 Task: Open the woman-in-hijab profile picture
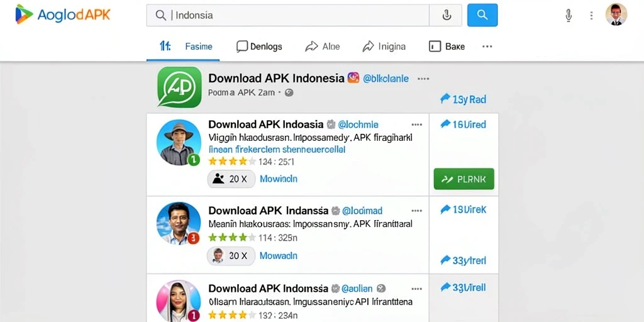pos(179,301)
